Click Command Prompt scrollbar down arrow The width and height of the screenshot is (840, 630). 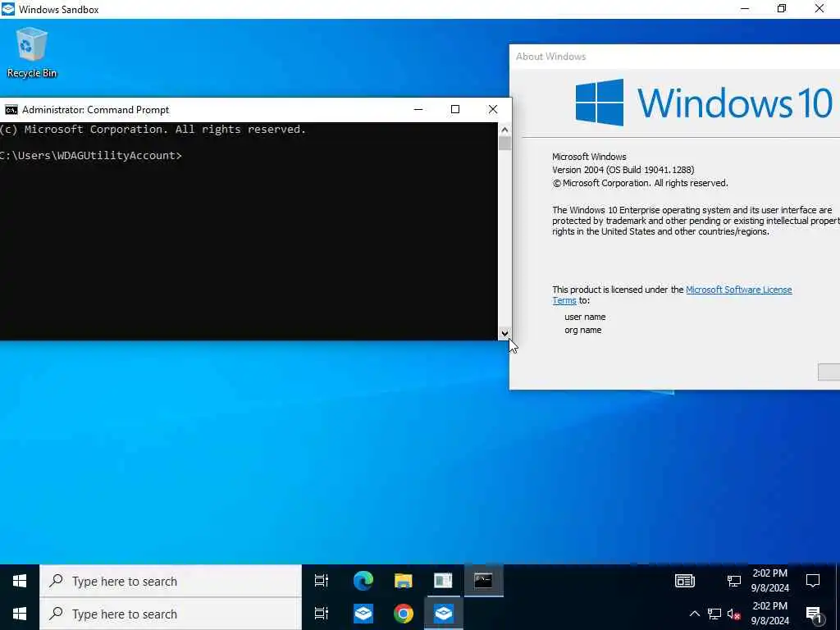tap(504, 333)
